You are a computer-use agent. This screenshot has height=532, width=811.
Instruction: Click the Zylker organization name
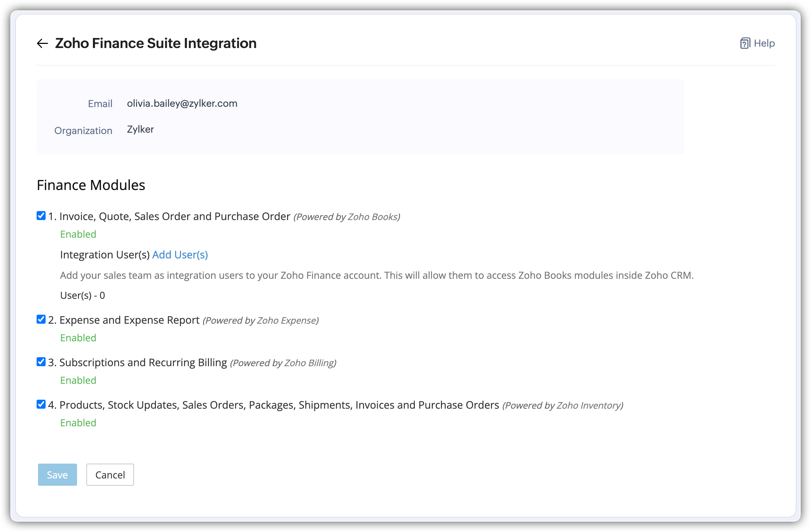[140, 129]
